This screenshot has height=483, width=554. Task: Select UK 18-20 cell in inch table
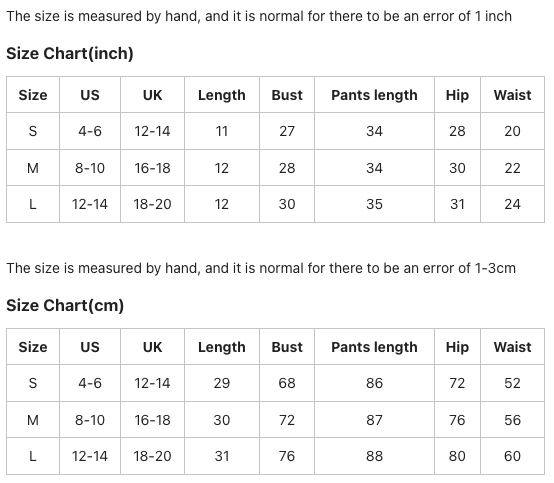pos(152,204)
